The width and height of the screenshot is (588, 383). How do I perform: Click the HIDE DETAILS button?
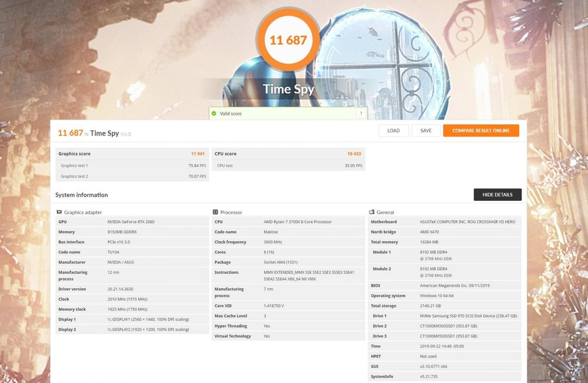[497, 194]
